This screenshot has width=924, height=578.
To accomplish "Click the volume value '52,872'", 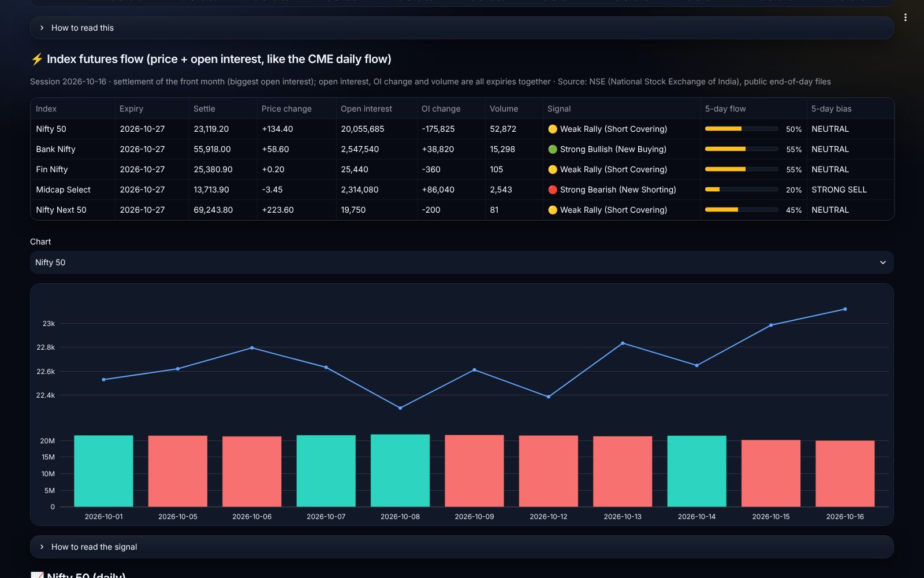I will [x=503, y=129].
